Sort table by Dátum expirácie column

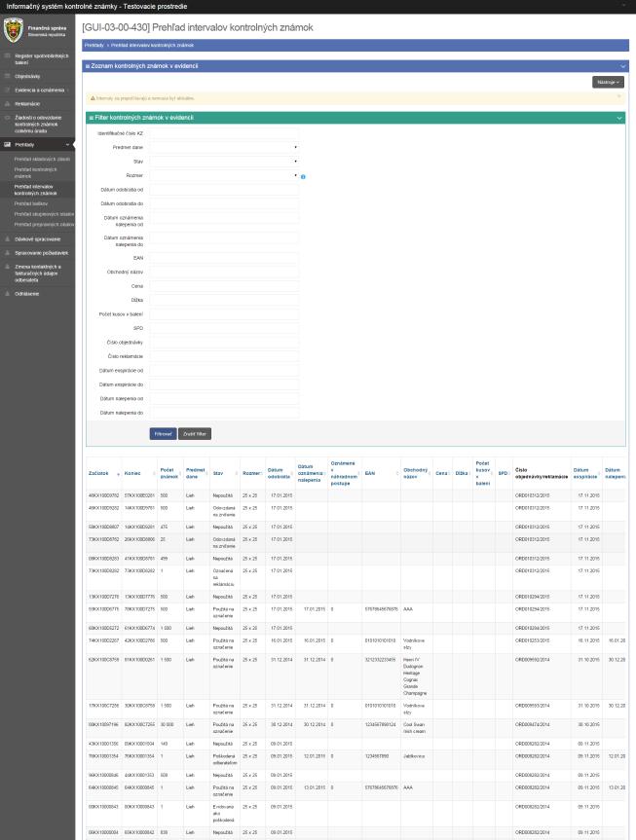(x=585, y=473)
